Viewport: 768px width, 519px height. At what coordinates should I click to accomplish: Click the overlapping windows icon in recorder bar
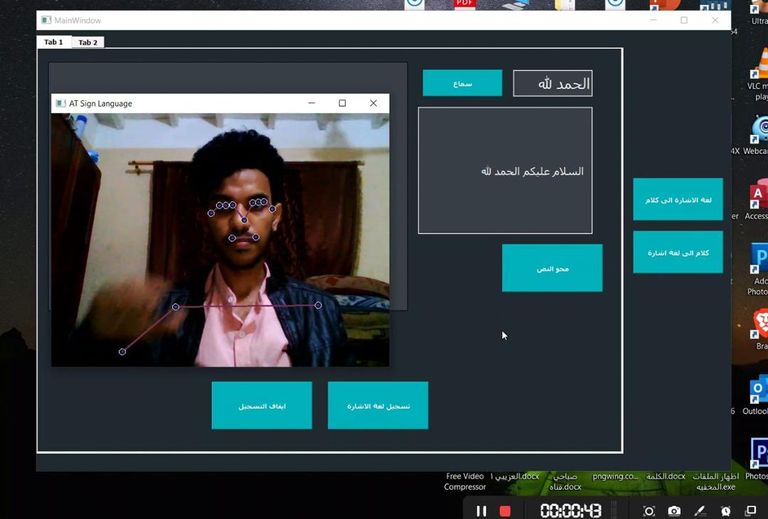(751, 511)
